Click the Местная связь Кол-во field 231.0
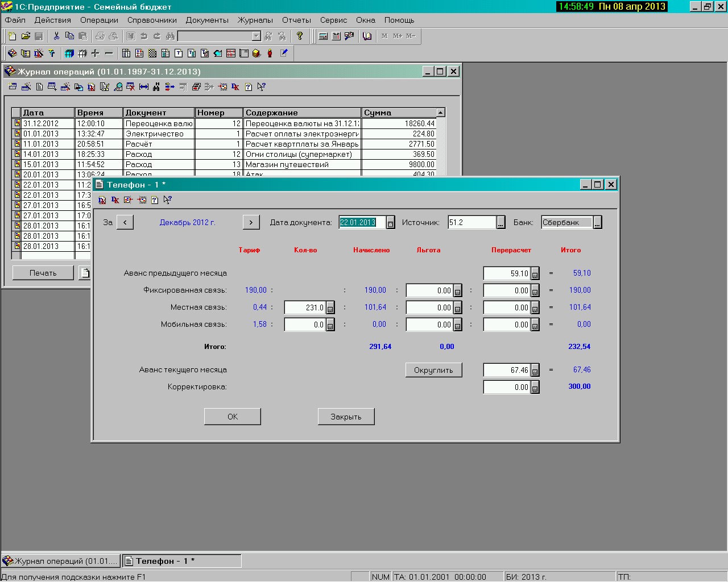The image size is (728, 582). pyautogui.click(x=305, y=308)
